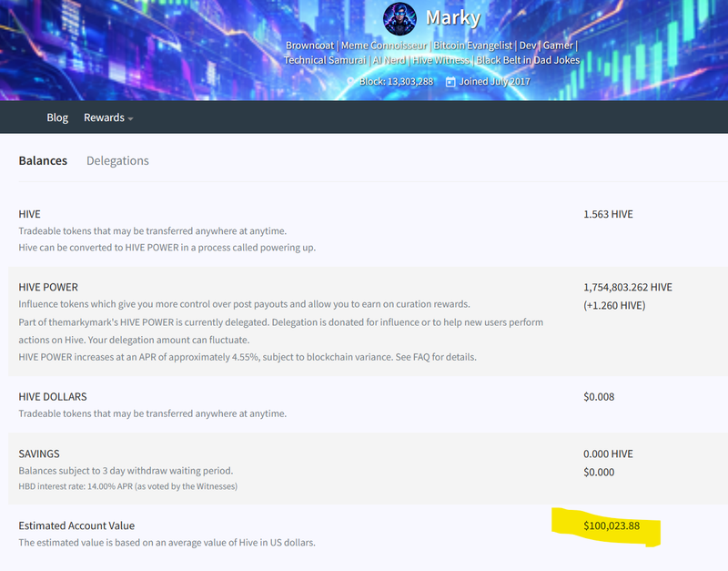
Task: Open the Blog page
Action: (x=57, y=117)
